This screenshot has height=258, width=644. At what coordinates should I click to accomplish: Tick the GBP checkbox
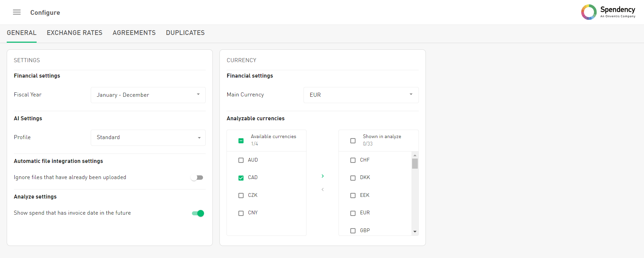point(353,231)
